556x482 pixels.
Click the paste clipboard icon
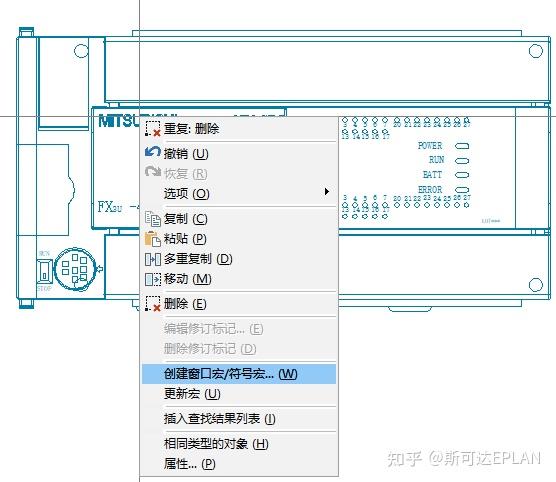coord(153,239)
